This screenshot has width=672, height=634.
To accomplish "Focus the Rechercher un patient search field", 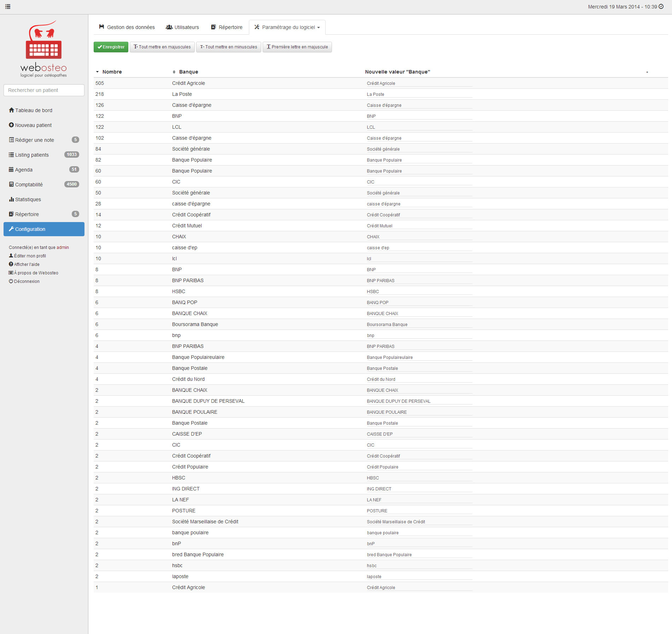I will 44,90.
